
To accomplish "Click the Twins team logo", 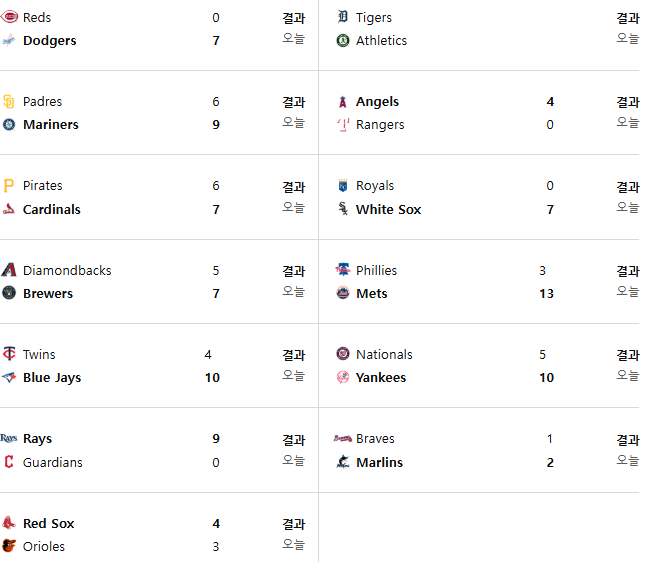I will pos(9,354).
